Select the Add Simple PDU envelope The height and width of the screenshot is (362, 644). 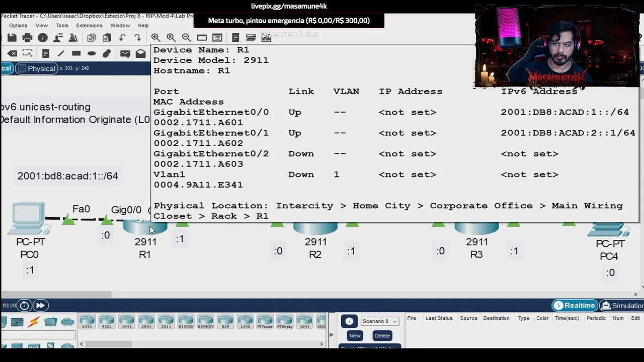coord(125,53)
